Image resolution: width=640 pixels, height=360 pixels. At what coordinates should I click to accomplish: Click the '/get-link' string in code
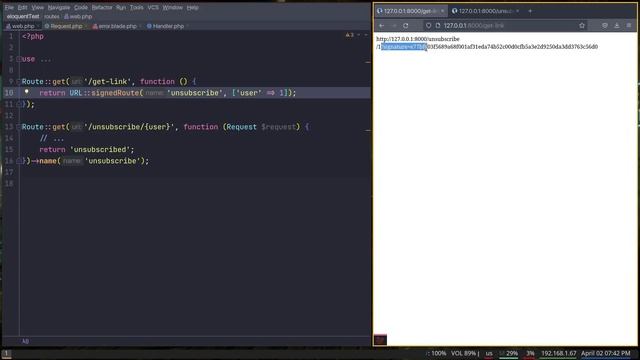point(108,82)
